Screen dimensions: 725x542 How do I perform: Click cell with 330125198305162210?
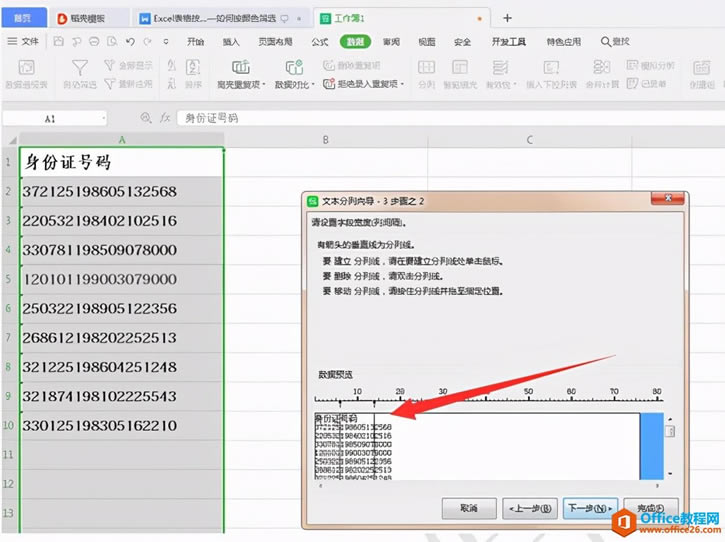[x=122, y=425]
